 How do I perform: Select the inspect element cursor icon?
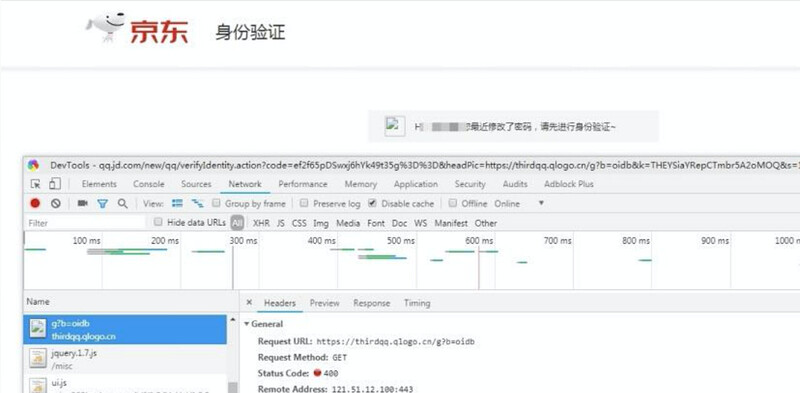pyautogui.click(x=35, y=184)
